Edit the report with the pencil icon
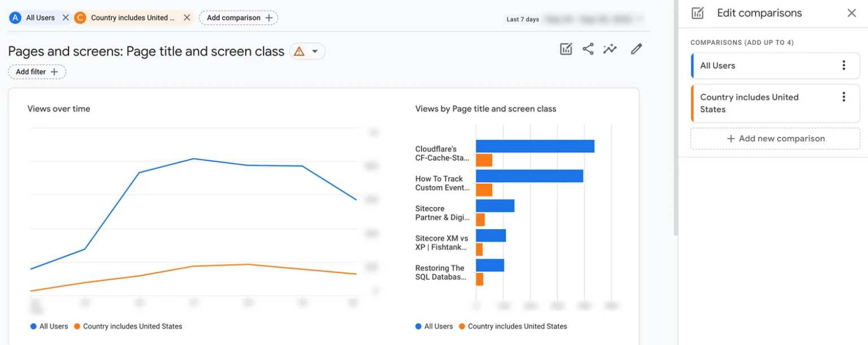 tap(636, 49)
